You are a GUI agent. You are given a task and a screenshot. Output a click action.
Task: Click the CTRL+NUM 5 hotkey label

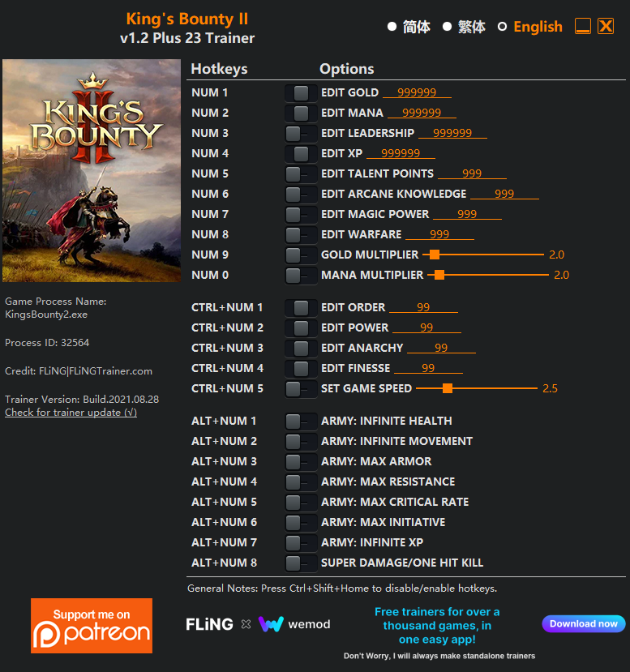coord(227,388)
